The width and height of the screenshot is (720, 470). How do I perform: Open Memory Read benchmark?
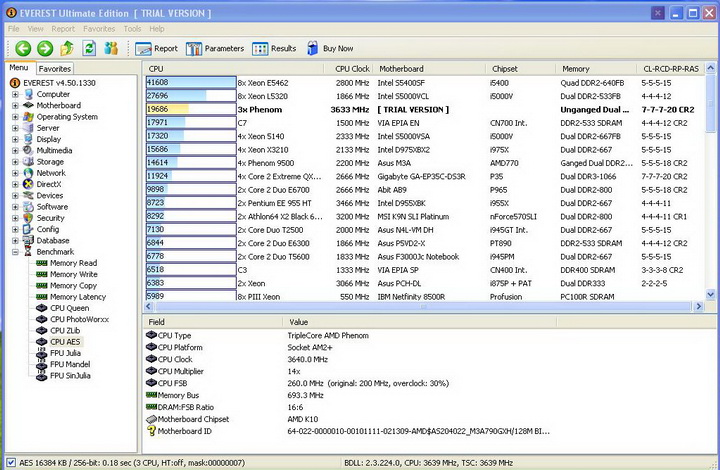tap(73, 263)
